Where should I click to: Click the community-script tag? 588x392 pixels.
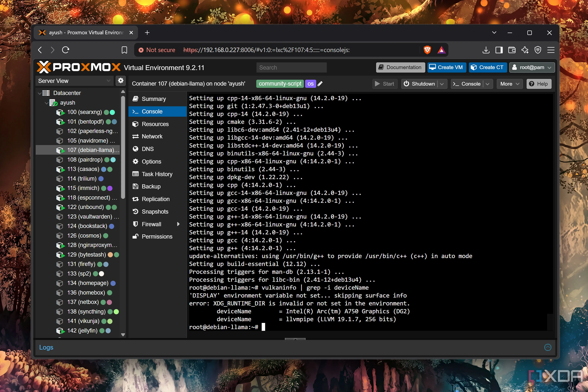[280, 84]
